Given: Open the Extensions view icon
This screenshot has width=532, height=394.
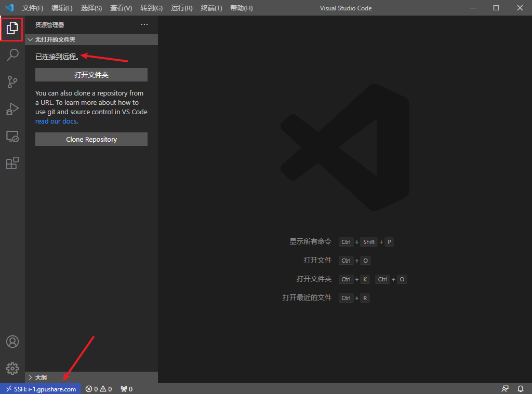Looking at the screenshot, I should 12,163.
